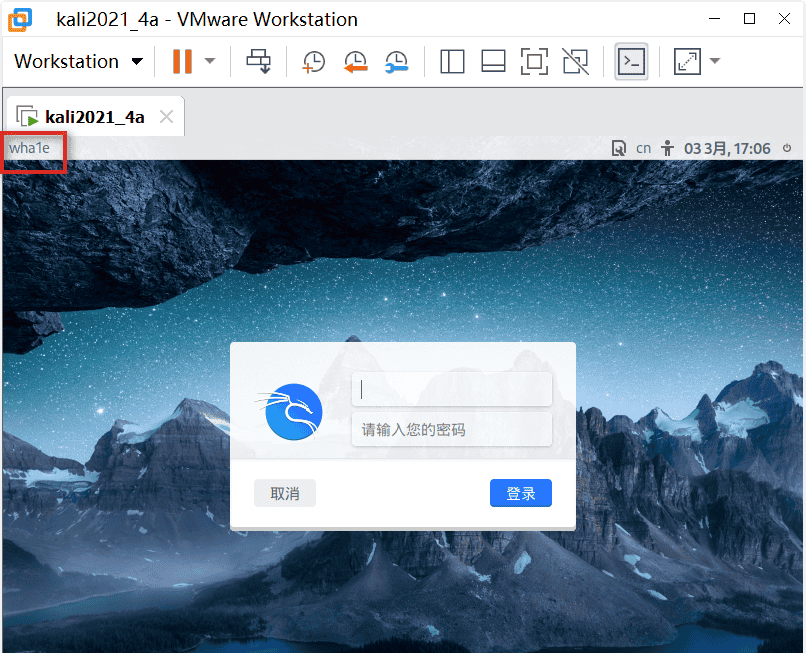The width and height of the screenshot is (806, 653).
Task: Focus the password input field
Action: point(452,430)
